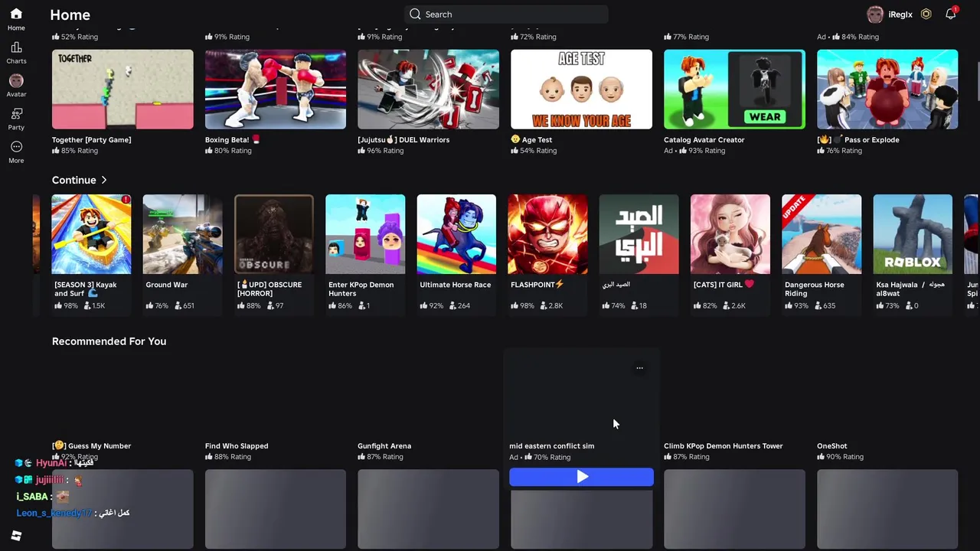Open the Home sidebar icon
Screen dimensions: 980x551
click(x=16, y=15)
